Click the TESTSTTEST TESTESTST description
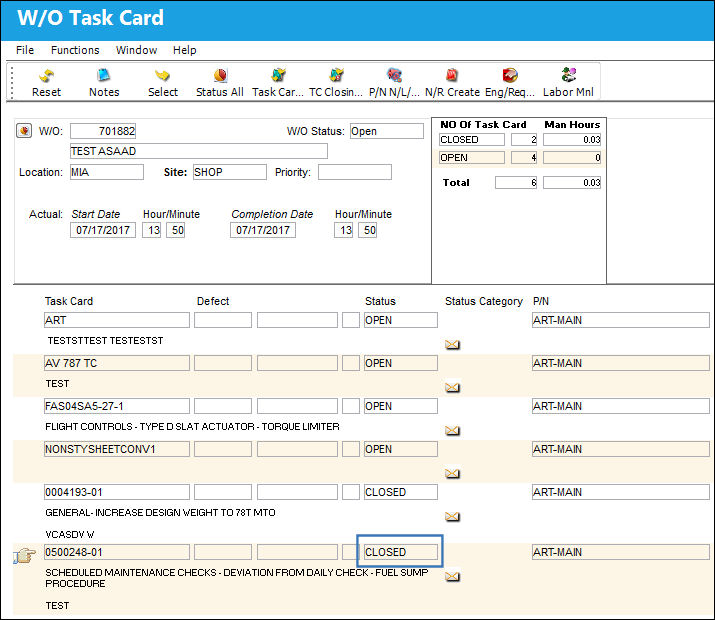Image resolution: width=715 pixels, height=620 pixels. point(105,341)
